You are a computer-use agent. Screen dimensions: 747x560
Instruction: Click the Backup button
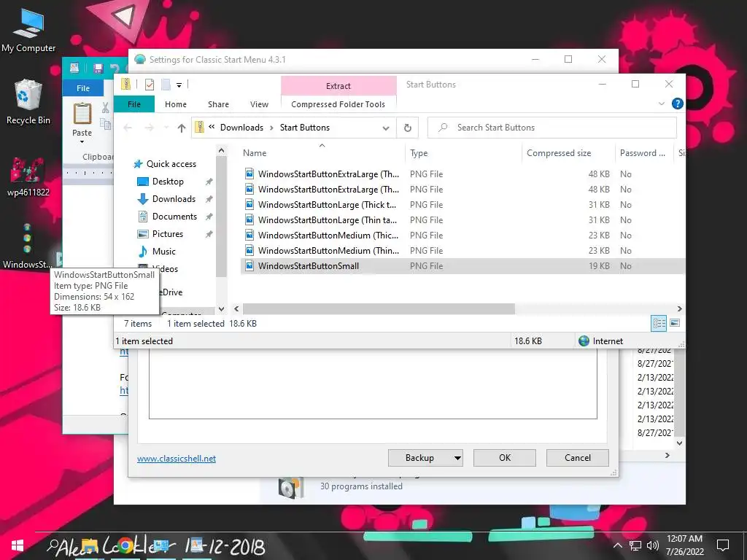pyautogui.click(x=419, y=458)
